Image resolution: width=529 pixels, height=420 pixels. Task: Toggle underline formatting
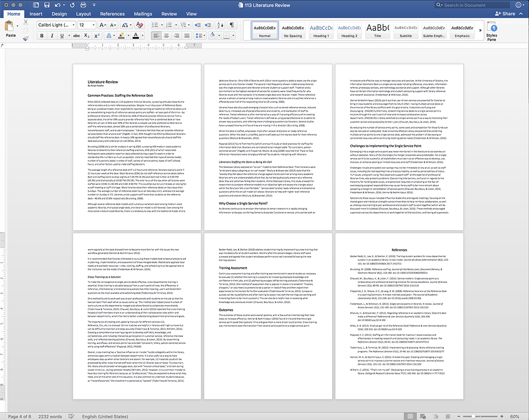click(62, 35)
